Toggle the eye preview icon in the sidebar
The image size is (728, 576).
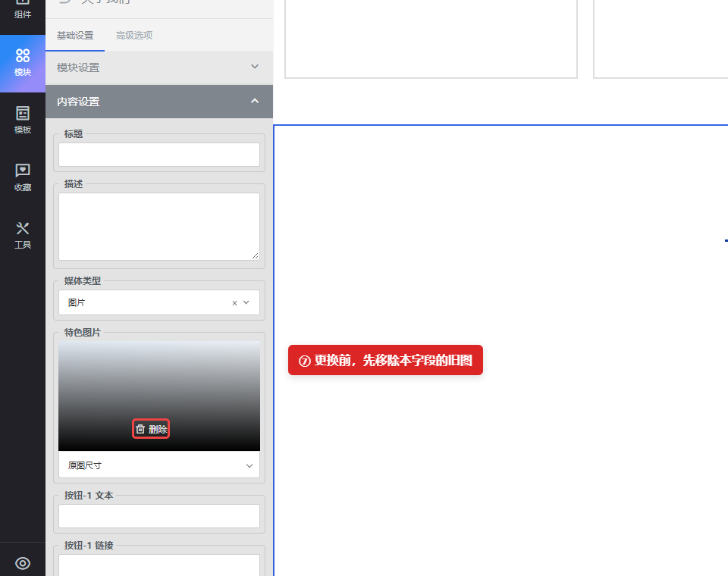pyautogui.click(x=22, y=563)
